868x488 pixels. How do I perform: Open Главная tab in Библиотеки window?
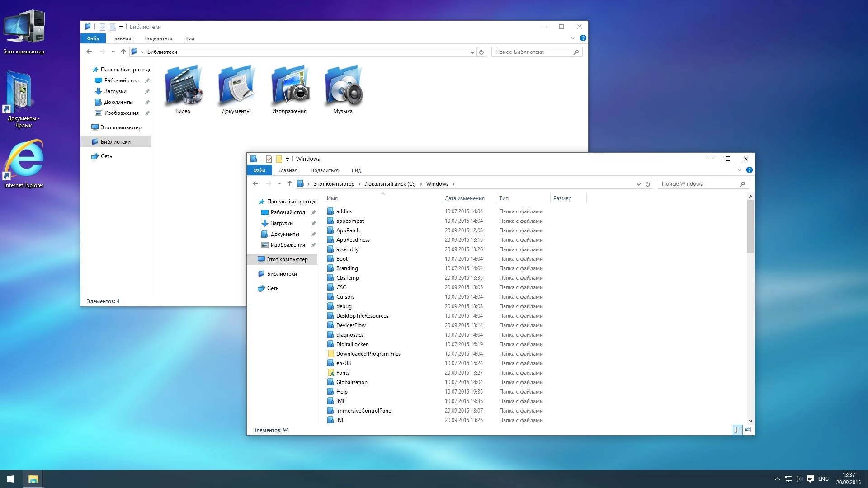point(122,38)
